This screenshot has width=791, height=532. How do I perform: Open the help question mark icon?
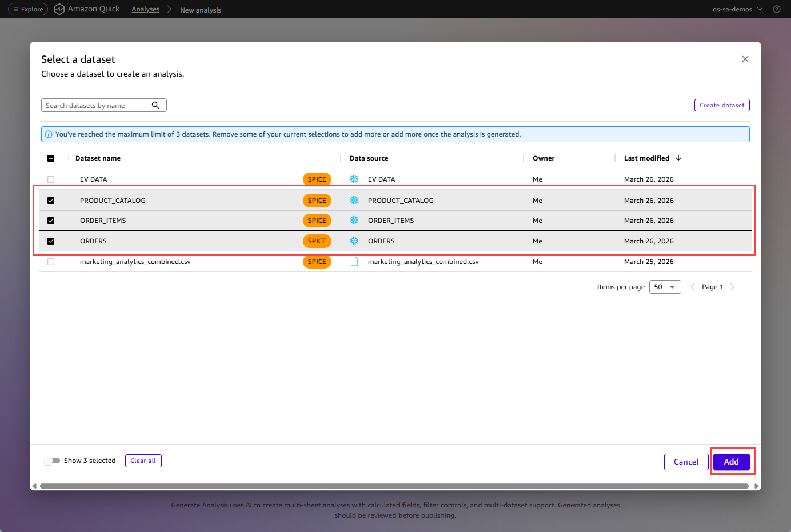[x=776, y=9]
